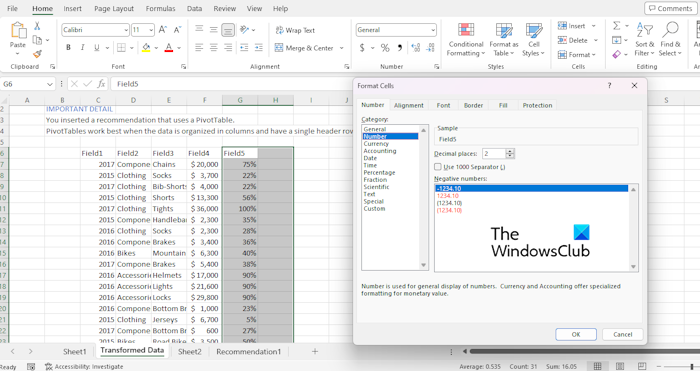The width and height of the screenshot is (700, 371).
Task: Switch to Alignment tab in Format Cells
Action: click(x=408, y=105)
